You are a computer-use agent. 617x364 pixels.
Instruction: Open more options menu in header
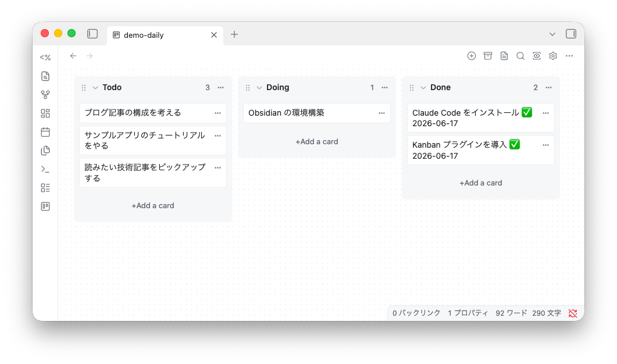[x=569, y=56]
